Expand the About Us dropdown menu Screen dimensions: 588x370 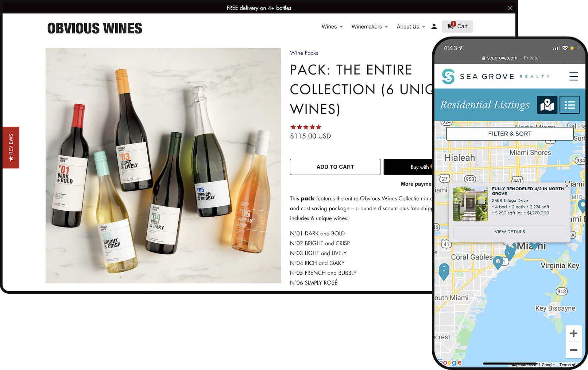[411, 27]
